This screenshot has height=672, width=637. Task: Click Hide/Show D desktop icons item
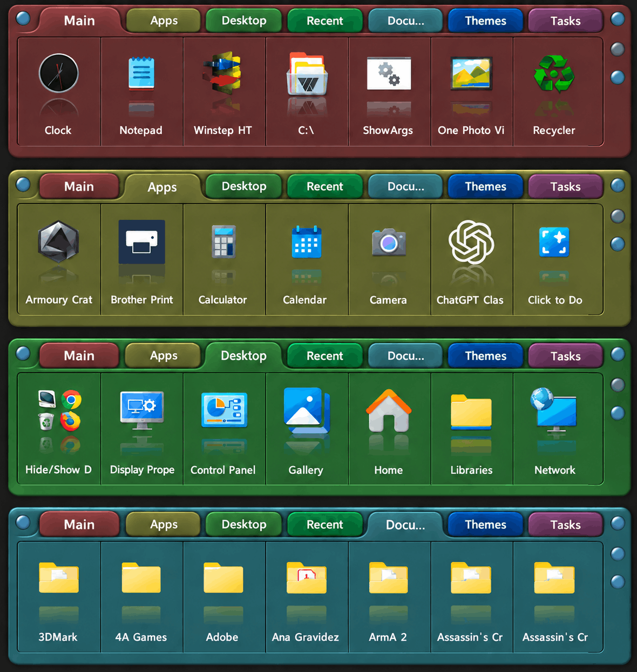(x=59, y=411)
